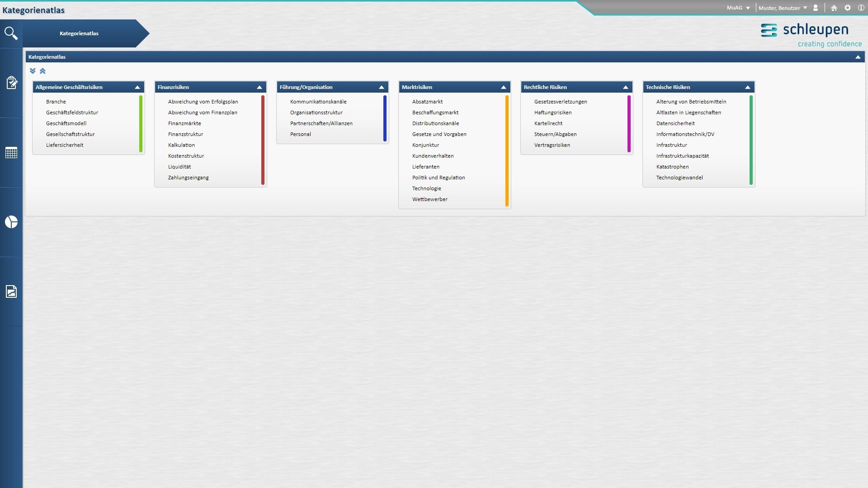Collapse all categories with the double-up chevron
868x488 pixels.
(x=42, y=71)
